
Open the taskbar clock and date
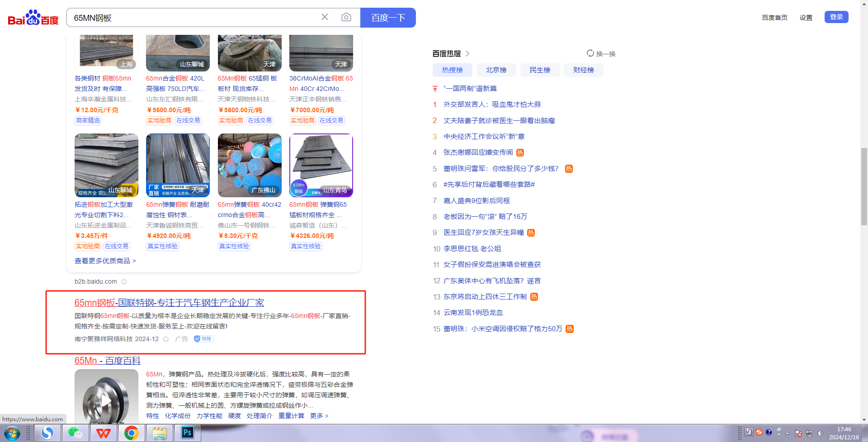(x=844, y=433)
